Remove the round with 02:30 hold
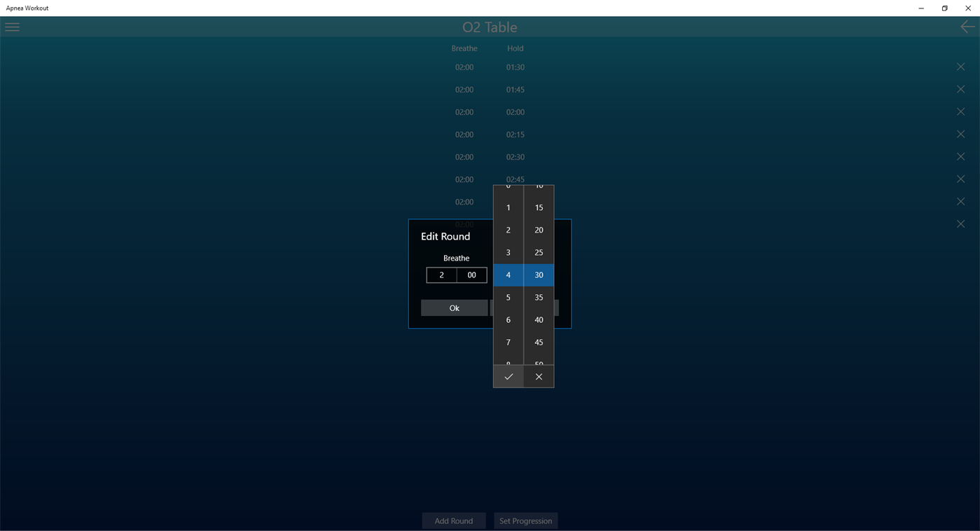Screen dimensions: 980x531 (960, 156)
